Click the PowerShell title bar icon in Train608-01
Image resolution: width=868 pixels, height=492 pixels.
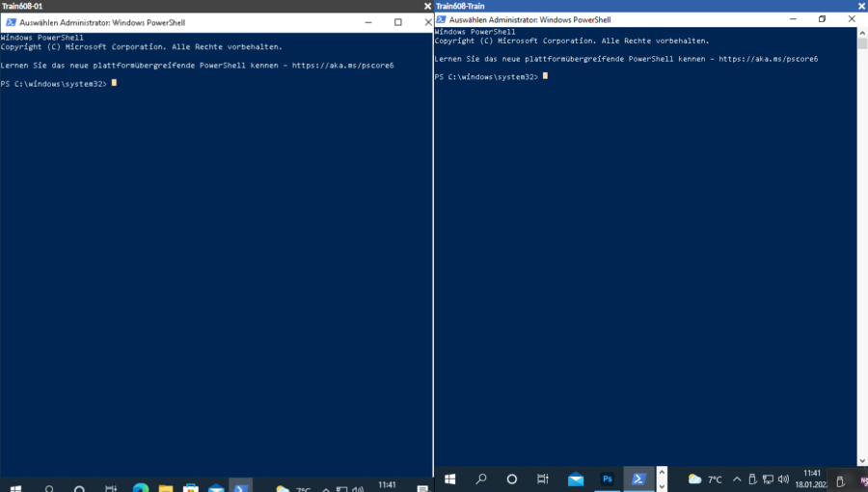click(11, 23)
